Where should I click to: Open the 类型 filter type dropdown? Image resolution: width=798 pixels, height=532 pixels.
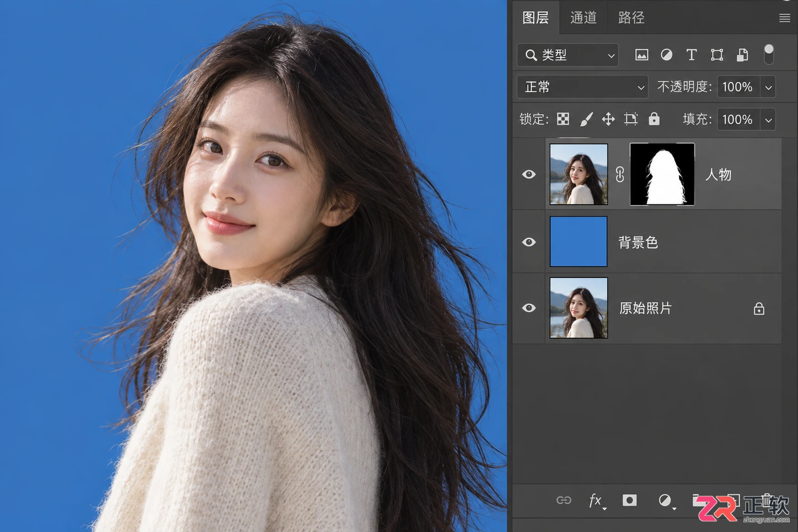(x=568, y=55)
